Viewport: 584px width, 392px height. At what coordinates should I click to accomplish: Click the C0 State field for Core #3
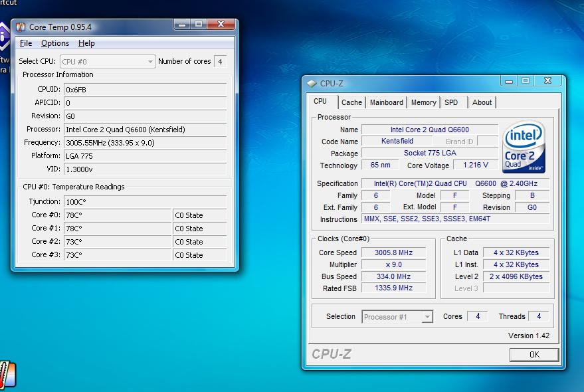[199, 255]
